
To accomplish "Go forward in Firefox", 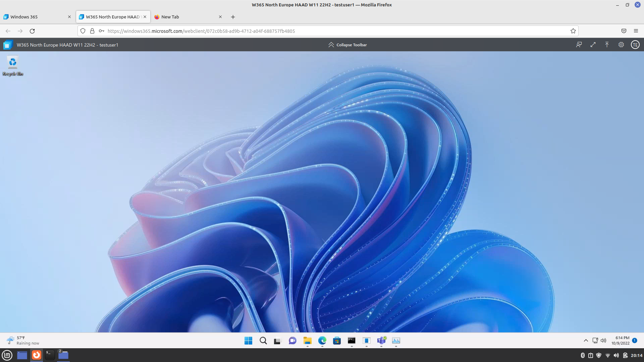I will click(20, 31).
